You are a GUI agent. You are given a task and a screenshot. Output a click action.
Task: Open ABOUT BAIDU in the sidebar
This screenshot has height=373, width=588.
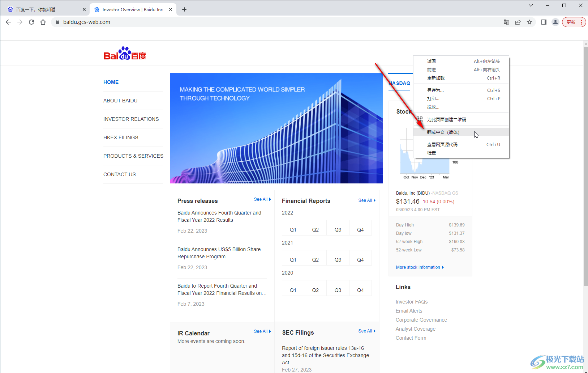120,101
